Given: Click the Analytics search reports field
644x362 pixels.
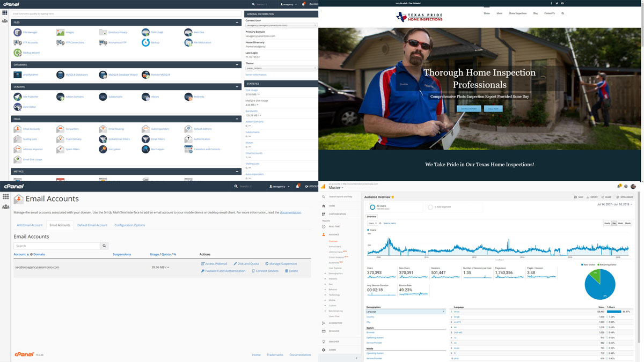Looking at the screenshot, I should tap(341, 197).
